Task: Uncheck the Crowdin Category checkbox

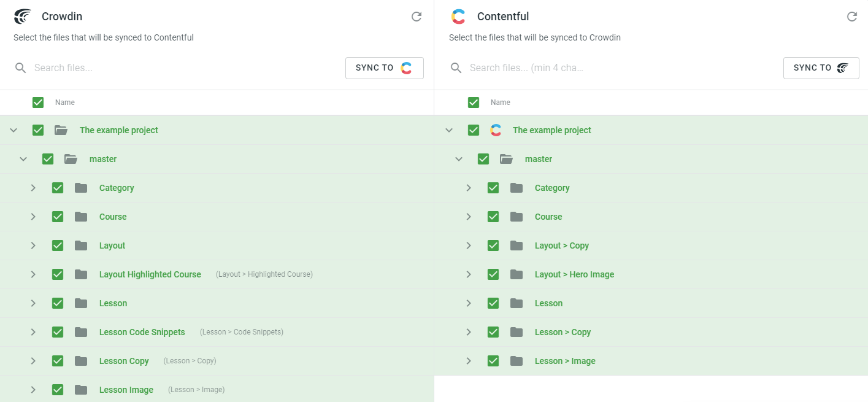Action: [x=58, y=188]
